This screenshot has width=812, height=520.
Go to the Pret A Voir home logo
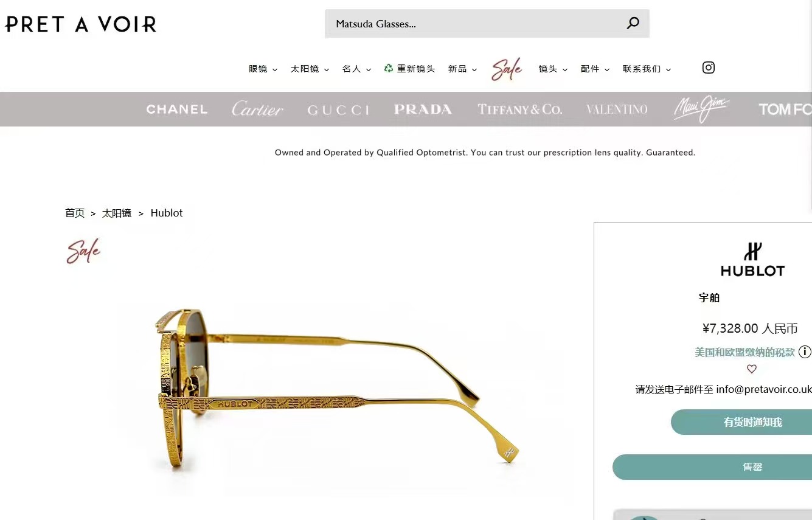81,24
